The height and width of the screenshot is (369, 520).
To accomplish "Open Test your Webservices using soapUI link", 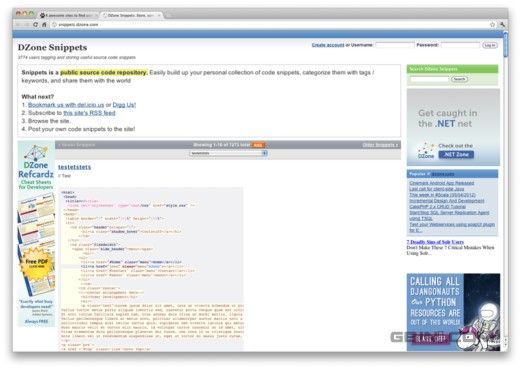I will (x=452, y=227).
